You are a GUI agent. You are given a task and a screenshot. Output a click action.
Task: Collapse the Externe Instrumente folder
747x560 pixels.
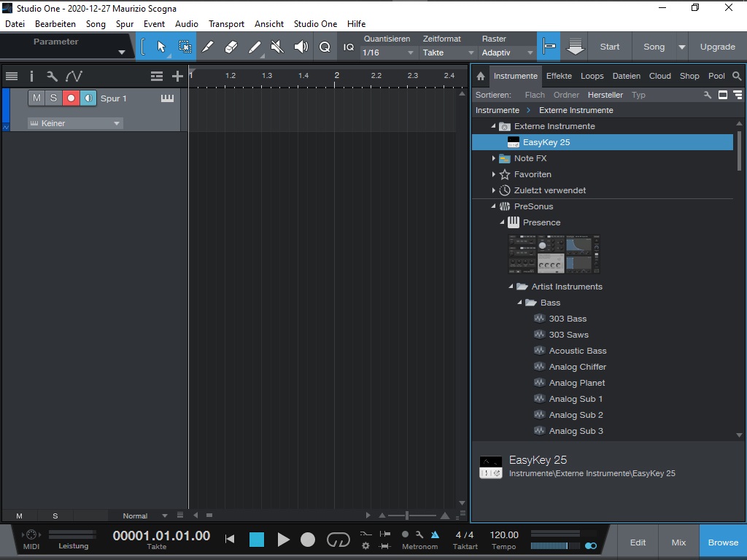pos(494,126)
